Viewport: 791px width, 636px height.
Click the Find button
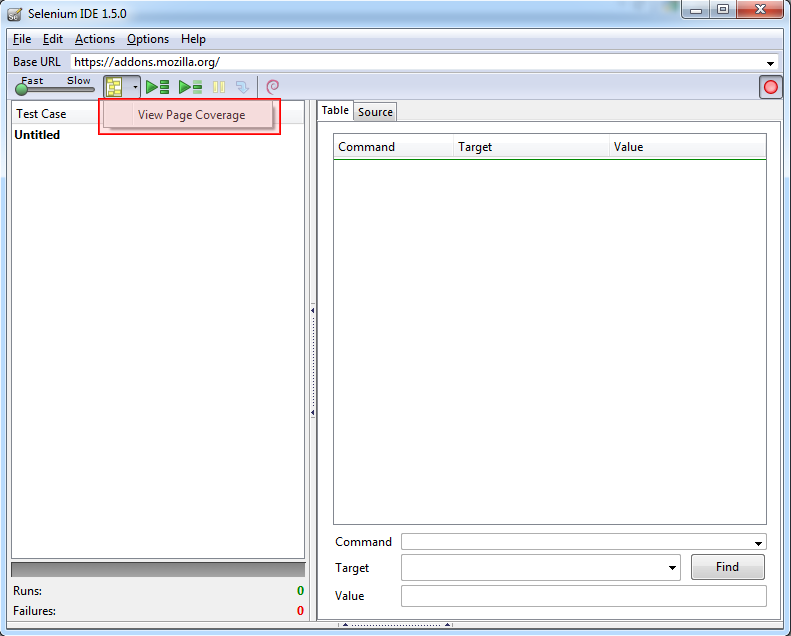727,567
